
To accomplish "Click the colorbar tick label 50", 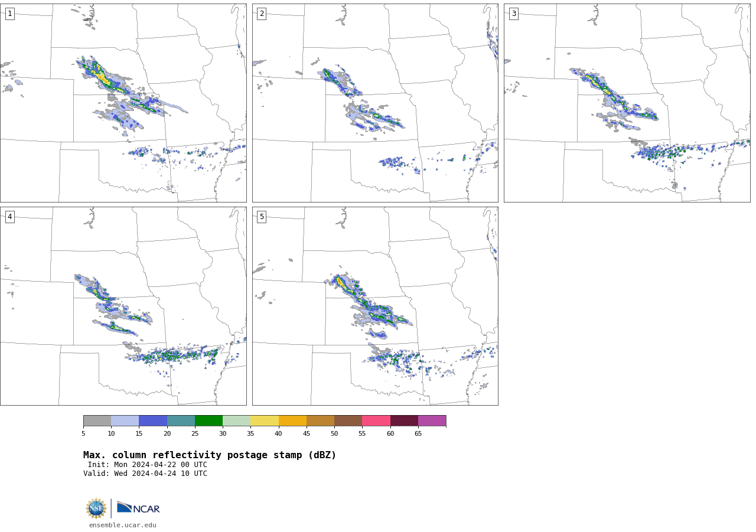I will (334, 433).
